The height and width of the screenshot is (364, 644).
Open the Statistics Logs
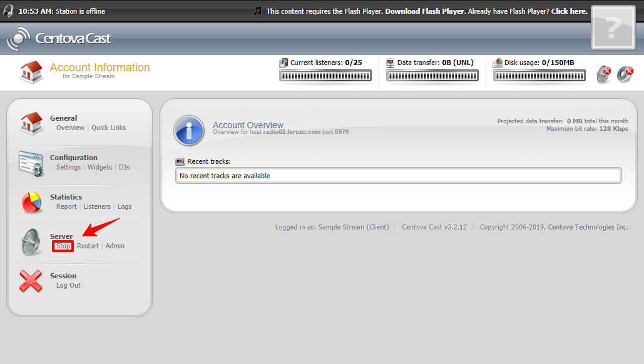pos(125,206)
